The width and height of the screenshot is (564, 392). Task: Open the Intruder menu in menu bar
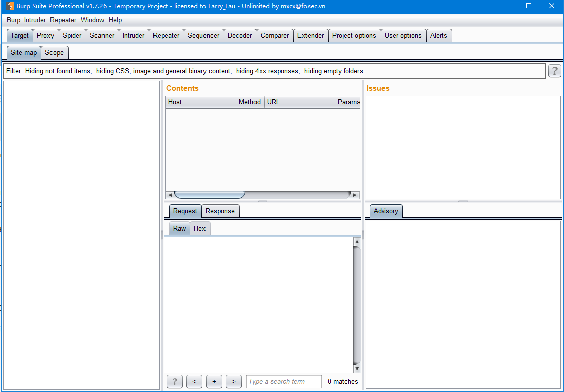pos(35,20)
